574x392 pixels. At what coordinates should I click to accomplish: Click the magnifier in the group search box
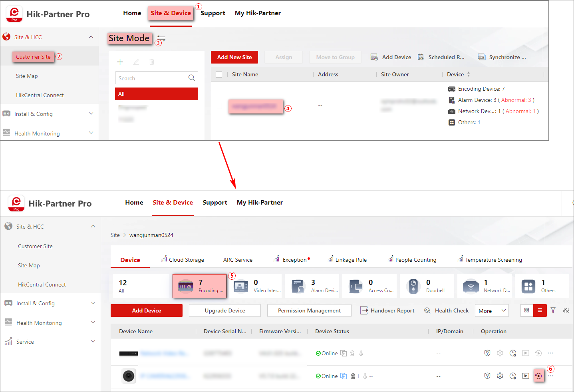point(192,78)
